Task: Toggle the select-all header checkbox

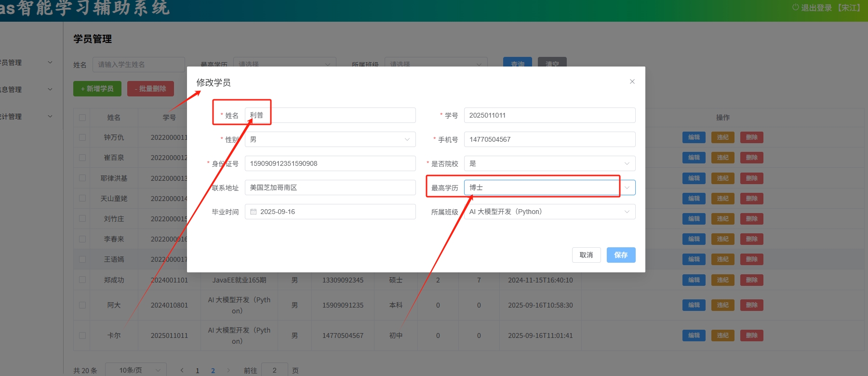Action: coord(82,118)
